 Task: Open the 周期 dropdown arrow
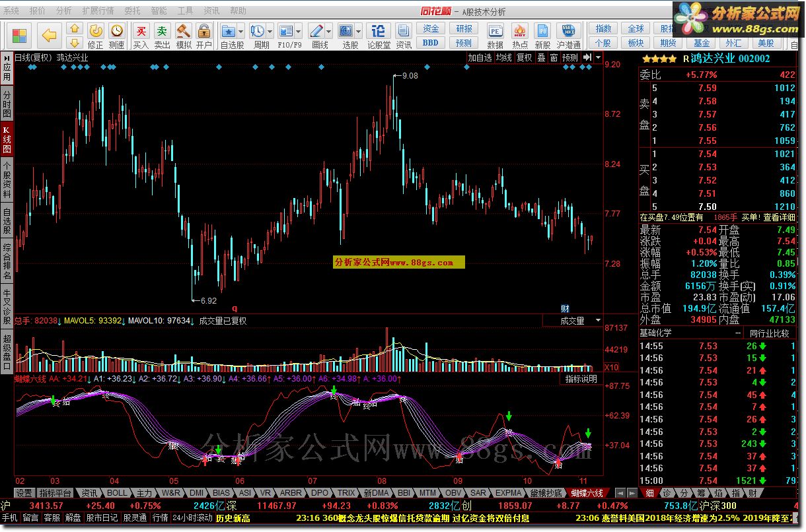[x=270, y=31]
